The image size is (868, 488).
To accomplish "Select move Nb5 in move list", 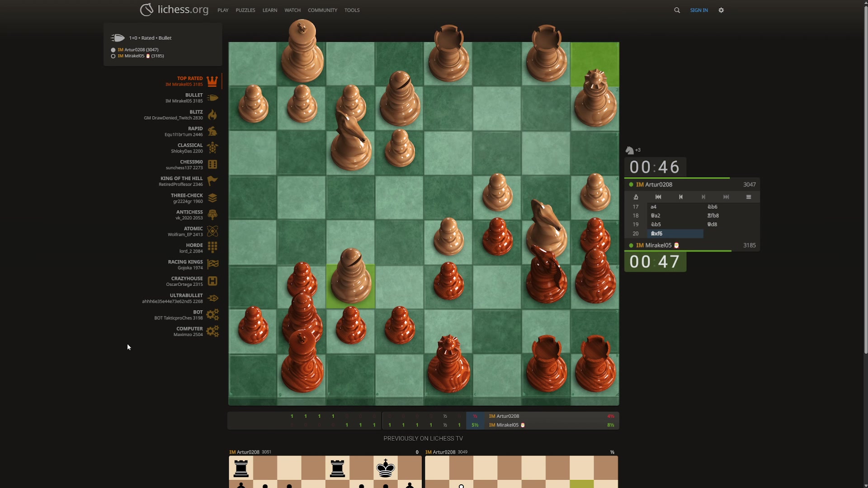I will tap(656, 225).
